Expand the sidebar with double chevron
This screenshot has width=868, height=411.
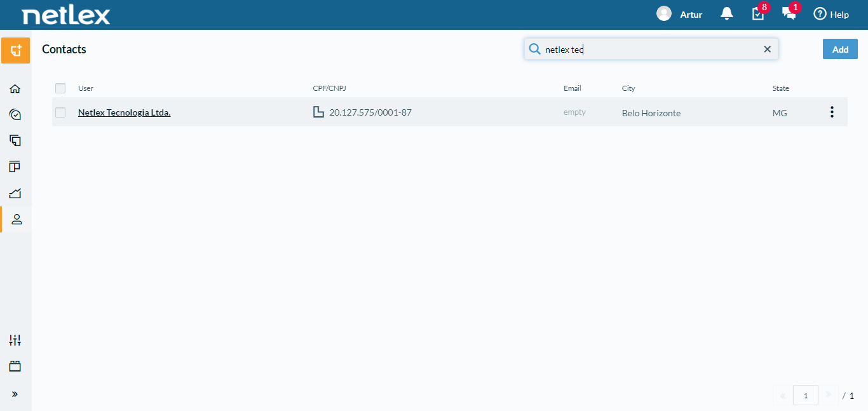point(15,394)
